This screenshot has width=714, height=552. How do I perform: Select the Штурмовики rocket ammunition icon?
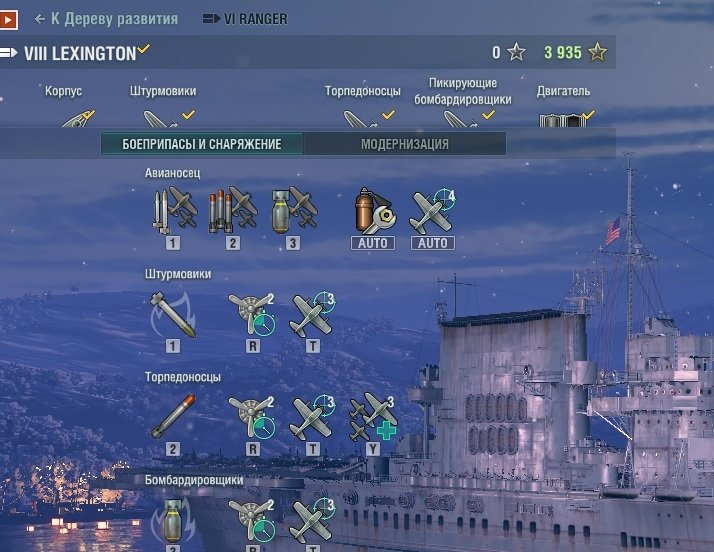(173, 315)
